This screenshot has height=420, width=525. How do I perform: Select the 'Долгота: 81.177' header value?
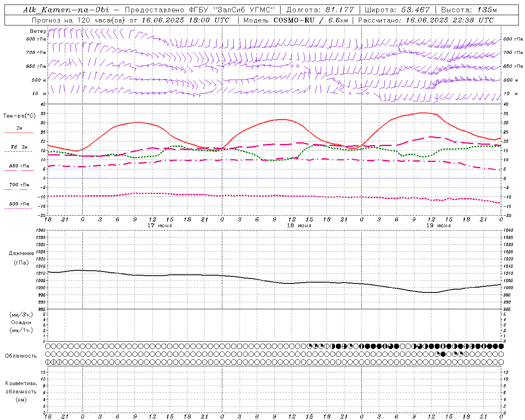[x=320, y=10]
